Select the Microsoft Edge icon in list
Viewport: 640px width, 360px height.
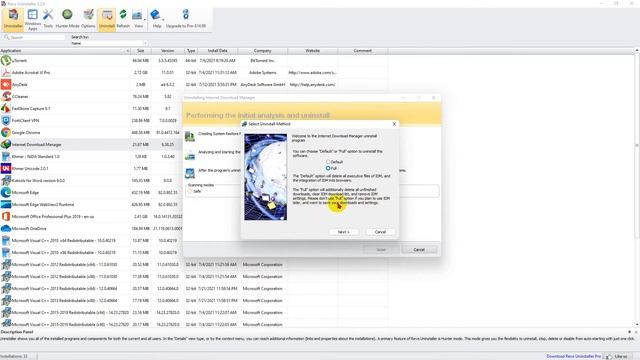click(x=6, y=193)
